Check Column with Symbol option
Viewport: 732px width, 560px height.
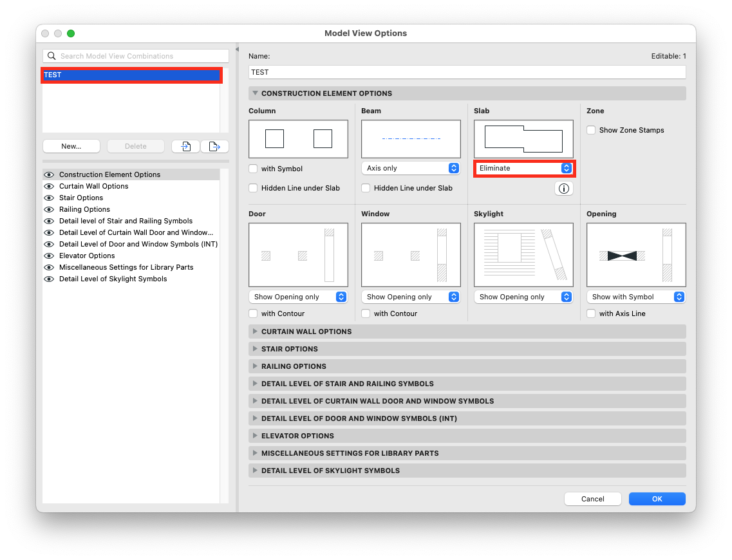[x=254, y=169]
